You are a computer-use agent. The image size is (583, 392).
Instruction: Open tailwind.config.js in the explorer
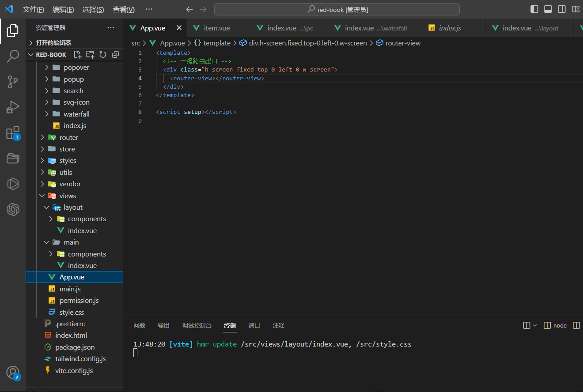[x=74, y=359]
